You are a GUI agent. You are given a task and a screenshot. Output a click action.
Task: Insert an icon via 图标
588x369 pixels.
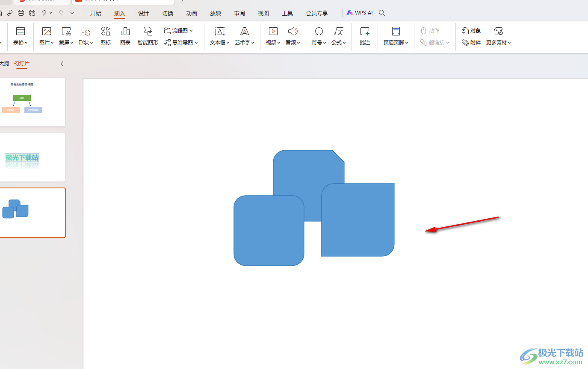click(106, 36)
